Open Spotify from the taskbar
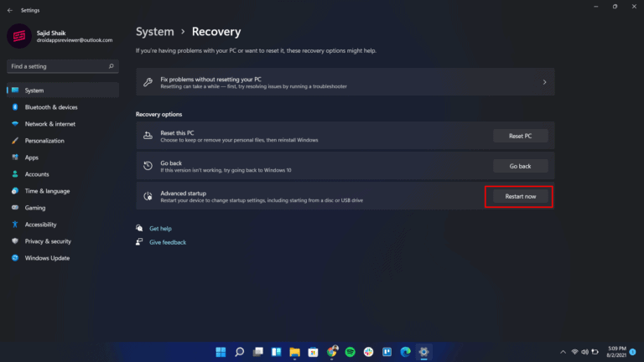The width and height of the screenshot is (644, 362). tap(350, 352)
